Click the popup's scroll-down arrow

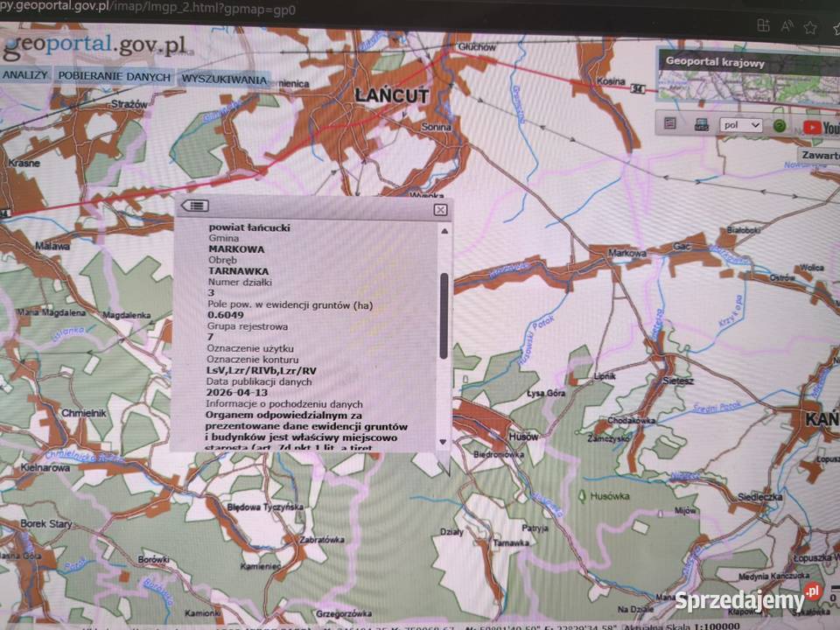[x=443, y=442]
